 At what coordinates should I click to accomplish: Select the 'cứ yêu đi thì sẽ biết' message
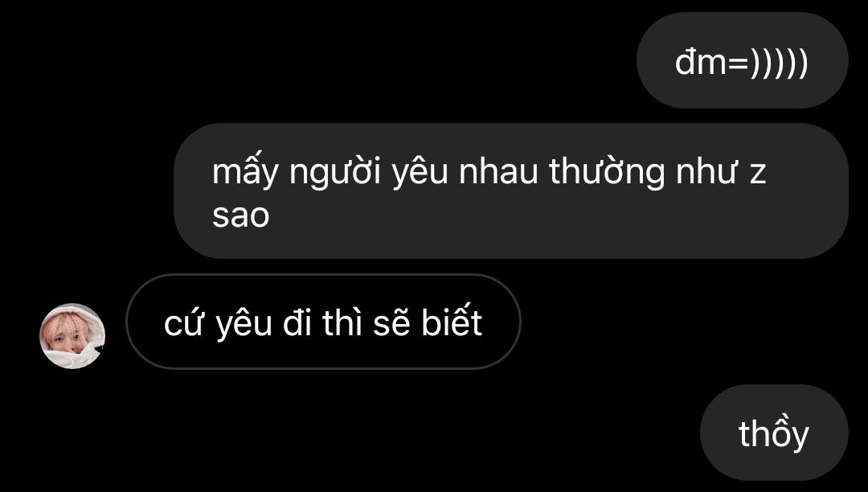coord(323,322)
